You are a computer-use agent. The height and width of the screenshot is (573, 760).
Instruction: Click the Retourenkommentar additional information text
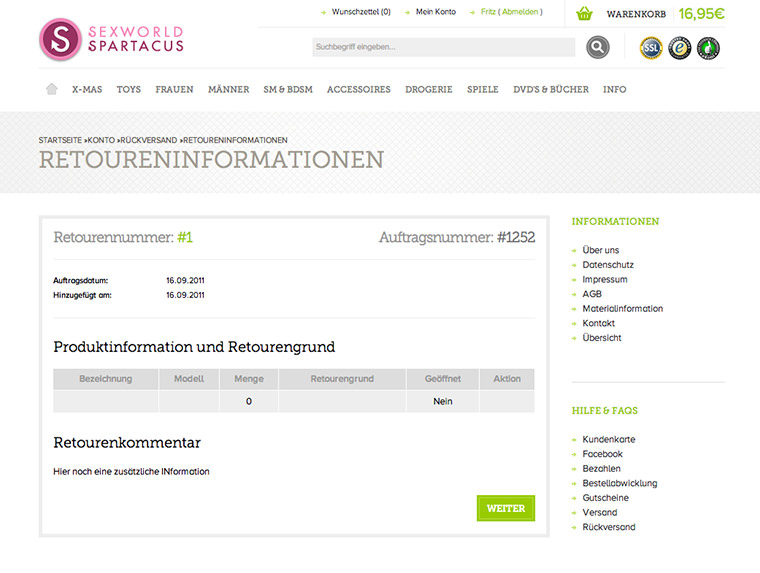point(131,471)
